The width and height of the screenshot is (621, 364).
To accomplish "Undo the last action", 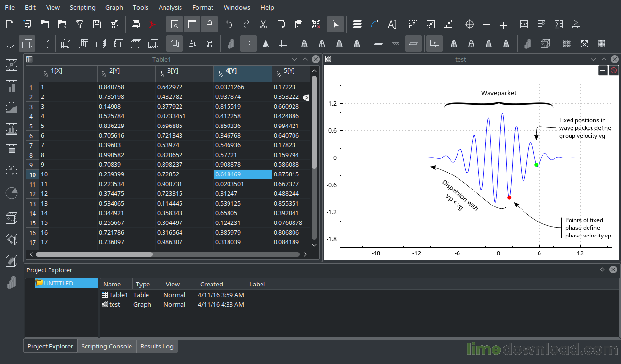I will pos(229,24).
